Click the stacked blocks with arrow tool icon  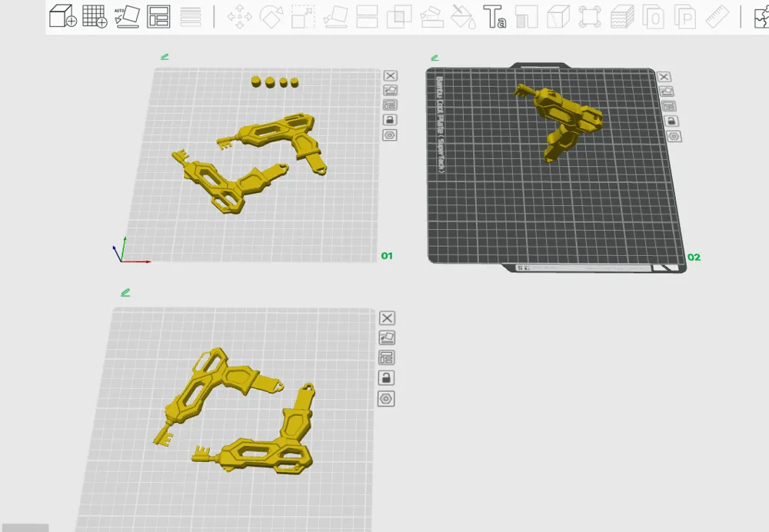click(432, 17)
